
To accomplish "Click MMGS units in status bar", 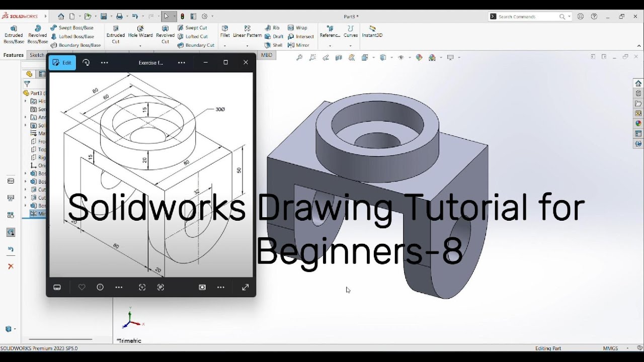I will [610, 348].
